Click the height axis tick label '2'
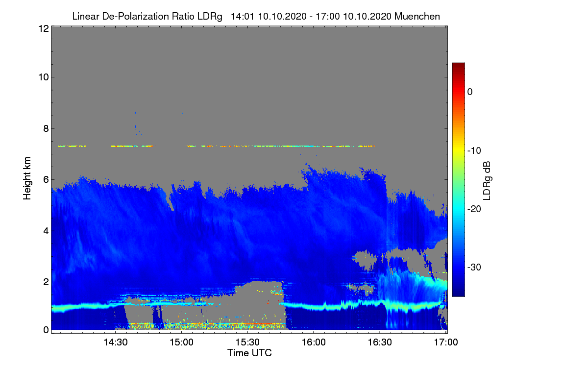588x392 pixels. click(x=46, y=281)
